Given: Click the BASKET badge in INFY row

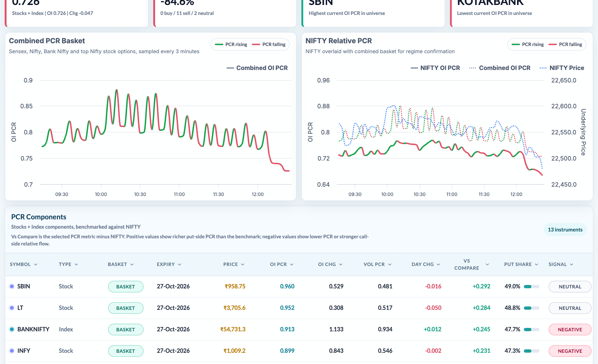Looking at the screenshot, I should [x=126, y=351].
